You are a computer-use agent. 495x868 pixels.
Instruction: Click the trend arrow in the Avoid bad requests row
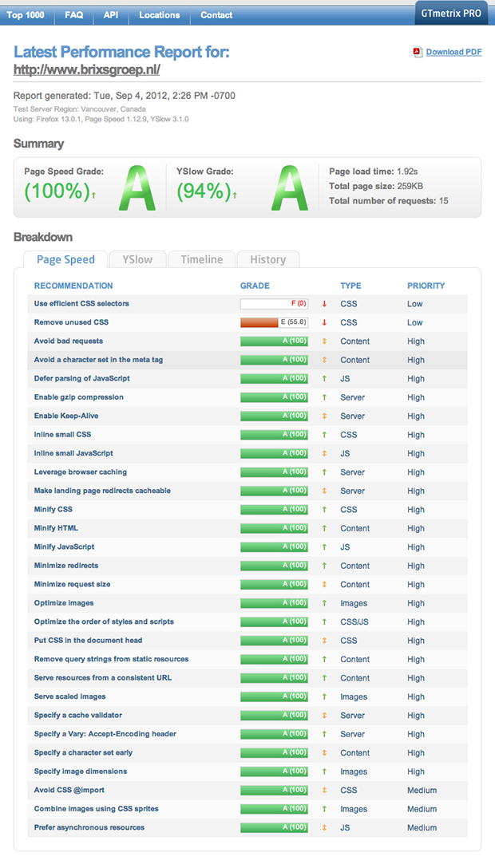coord(324,341)
